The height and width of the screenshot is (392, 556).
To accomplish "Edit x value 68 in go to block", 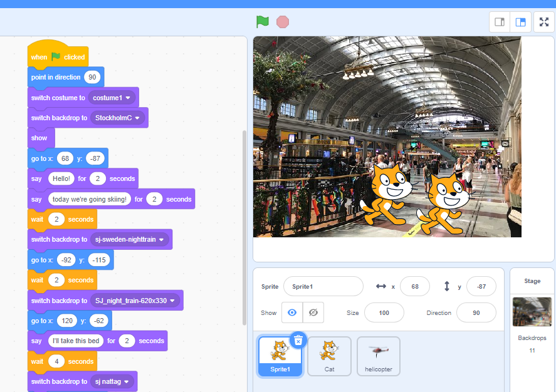I will click(x=65, y=158).
